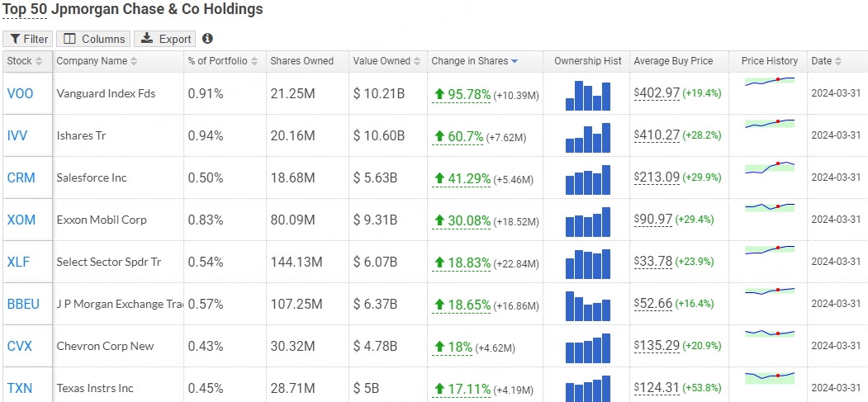Image resolution: width=868 pixels, height=402 pixels.
Task: Click IVV price history sparkline
Action: point(770,123)
